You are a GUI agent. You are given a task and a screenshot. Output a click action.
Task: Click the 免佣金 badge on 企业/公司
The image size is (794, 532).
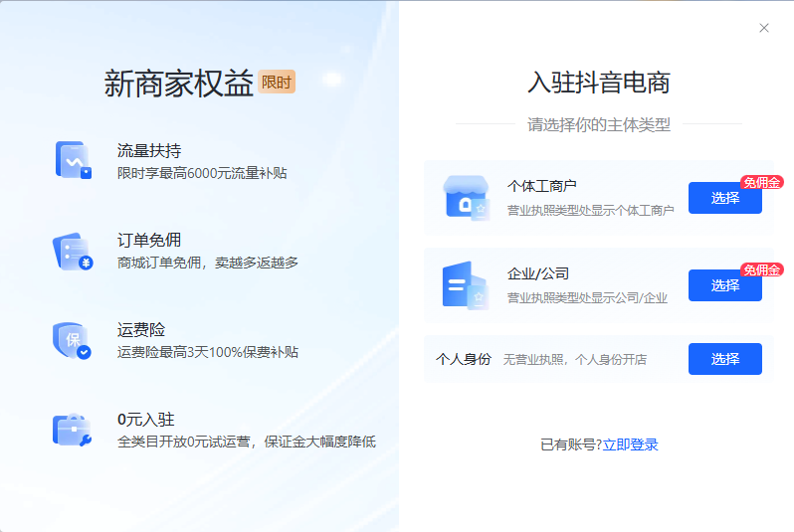[761, 269]
